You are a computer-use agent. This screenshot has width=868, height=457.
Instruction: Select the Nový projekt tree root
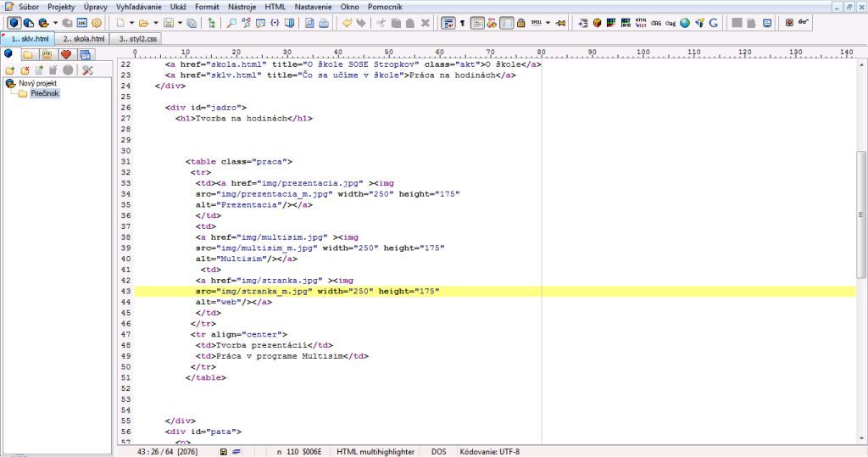(37, 83)
